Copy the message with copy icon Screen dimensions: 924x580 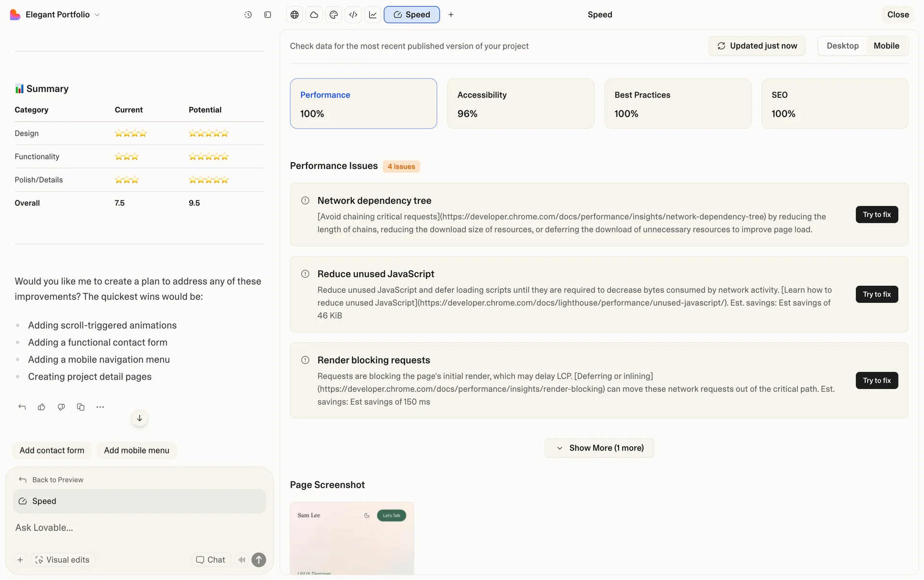pos(80,407)
